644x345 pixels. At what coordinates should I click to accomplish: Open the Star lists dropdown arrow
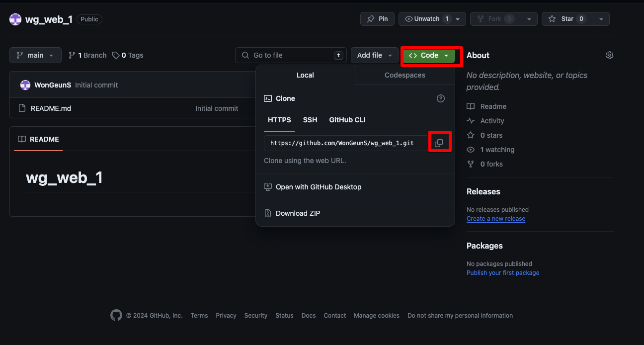601,19
